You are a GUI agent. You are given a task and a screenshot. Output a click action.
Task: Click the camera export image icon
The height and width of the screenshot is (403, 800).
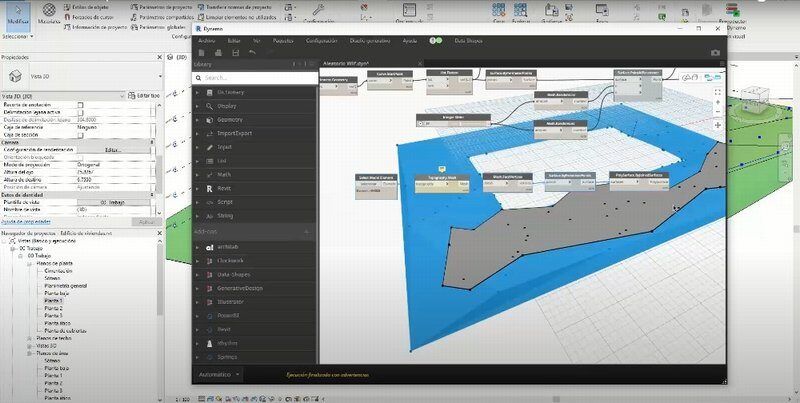[x=714, y=52]
